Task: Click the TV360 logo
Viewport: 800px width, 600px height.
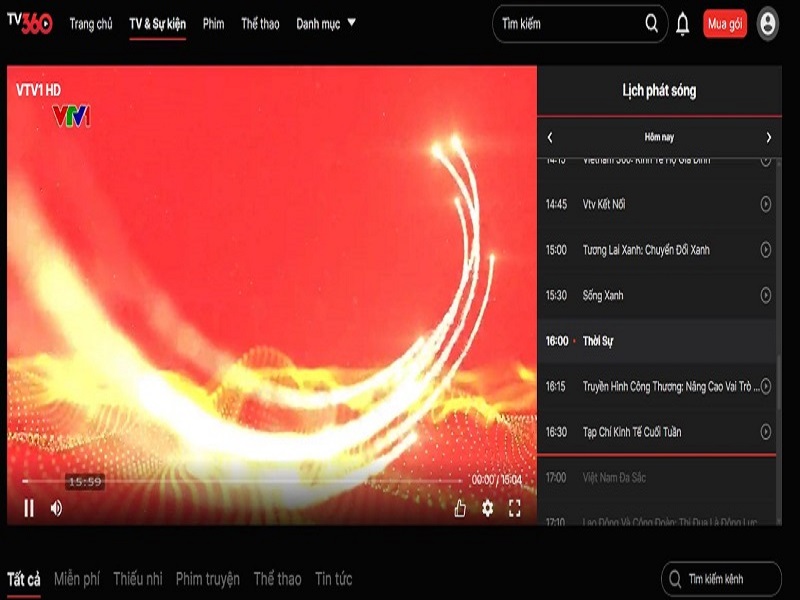Action: 29,22
